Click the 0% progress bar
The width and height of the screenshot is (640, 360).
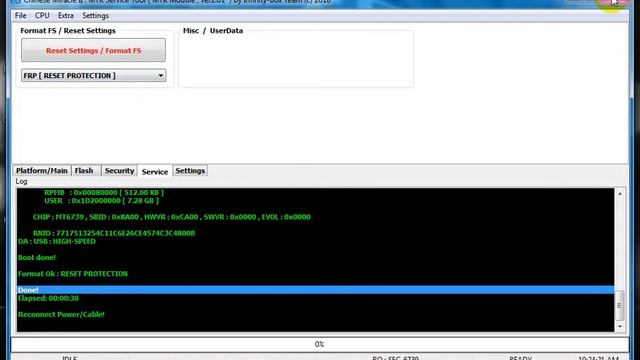320,344
